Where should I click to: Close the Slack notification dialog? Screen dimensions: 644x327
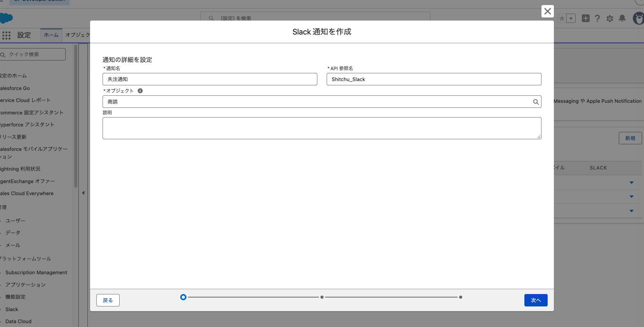[547, 11]
